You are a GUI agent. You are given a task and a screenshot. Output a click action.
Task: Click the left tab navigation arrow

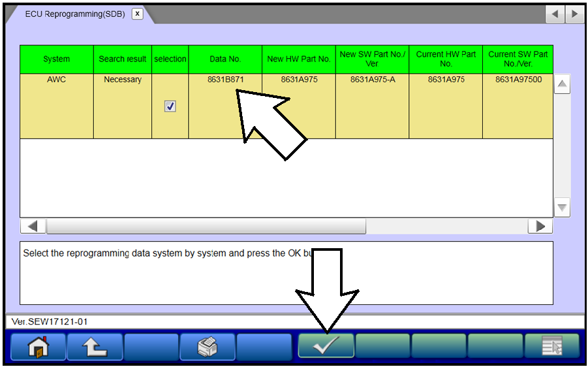coord(555,14)
